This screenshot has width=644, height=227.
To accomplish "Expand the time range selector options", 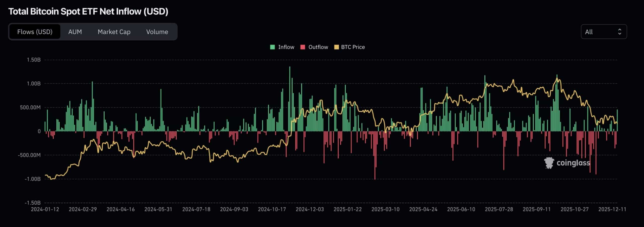I will coord(604,32).
